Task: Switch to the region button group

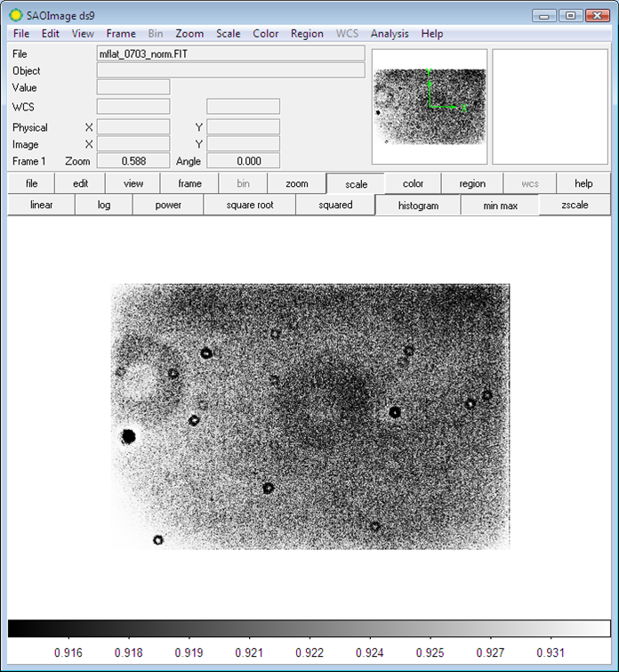Action: (x=472, y=183)
